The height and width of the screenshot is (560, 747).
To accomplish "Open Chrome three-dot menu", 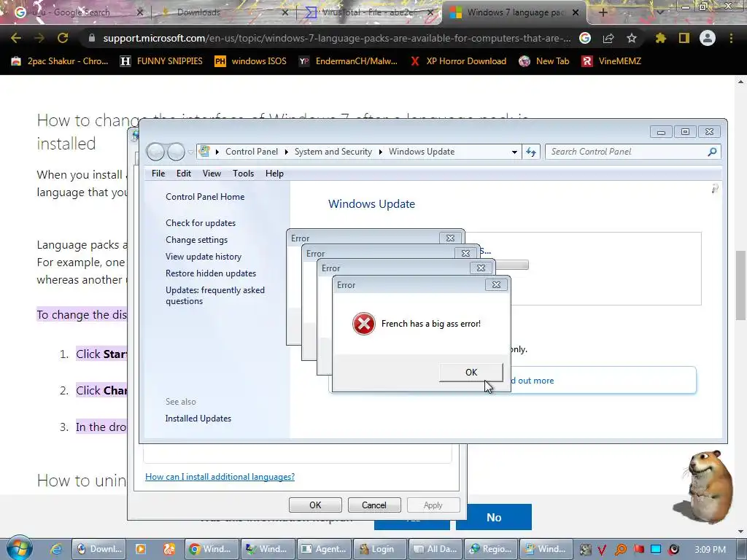I will point(731,38).
